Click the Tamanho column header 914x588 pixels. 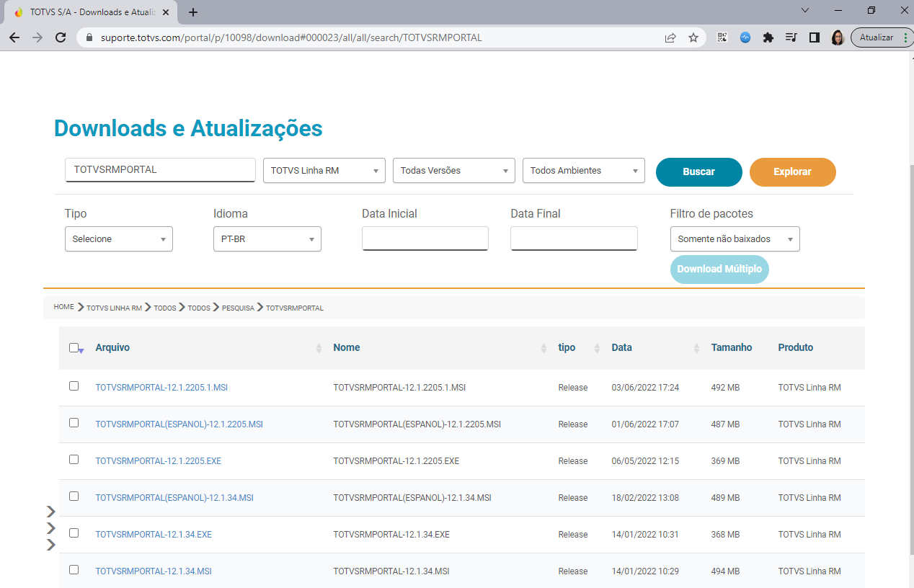(x=731, y=347)
